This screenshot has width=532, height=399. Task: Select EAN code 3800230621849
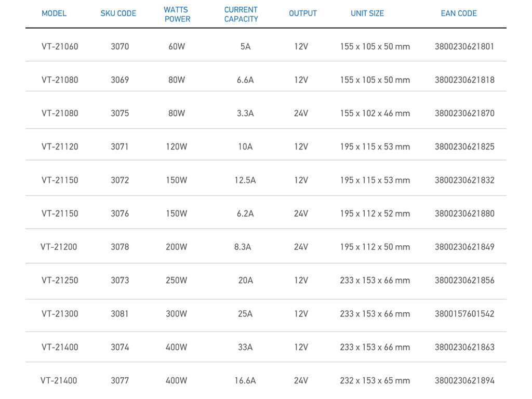tap(464, 247)
